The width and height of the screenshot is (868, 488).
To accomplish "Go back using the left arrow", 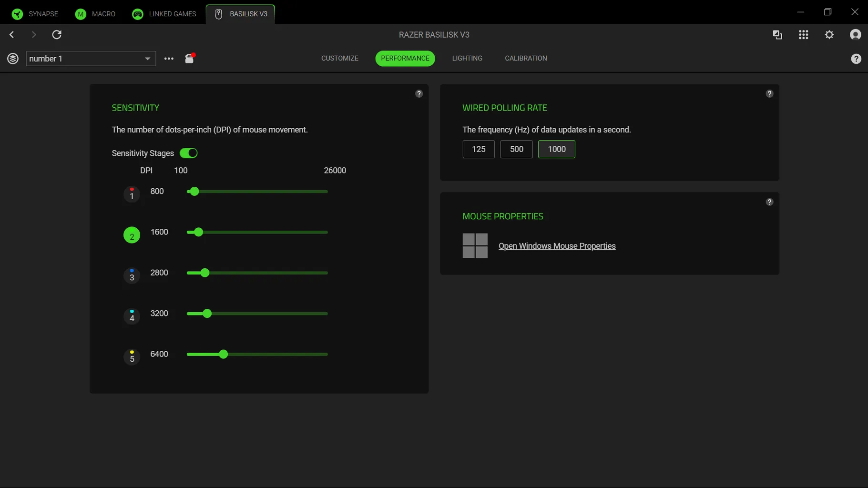I will pos(12,35).
